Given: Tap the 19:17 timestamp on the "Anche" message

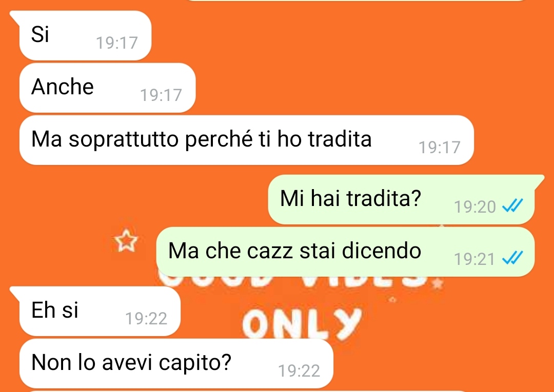Looking at the screenshot, I should tap(161, 95).
